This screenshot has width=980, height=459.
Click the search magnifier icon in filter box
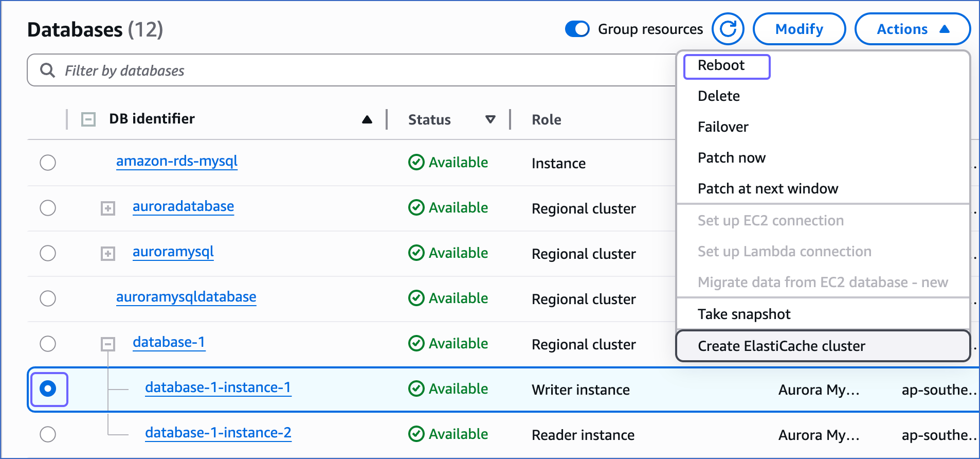tap(47, 70)
